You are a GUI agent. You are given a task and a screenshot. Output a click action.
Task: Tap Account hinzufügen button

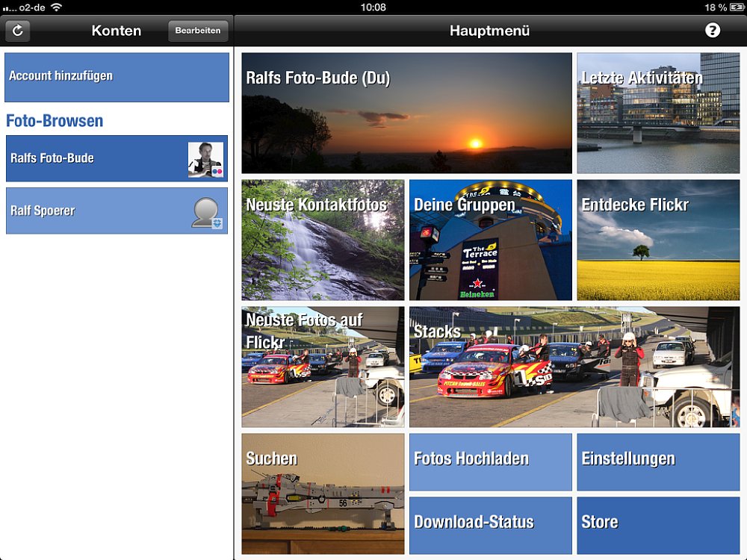click(x=117, y=77)
